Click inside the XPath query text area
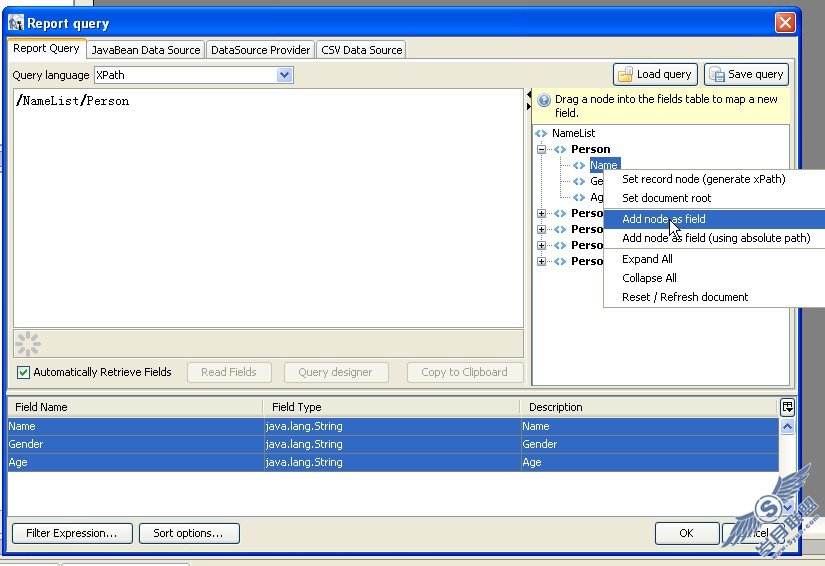The image size is (825, 566). (x=268, y=208)
